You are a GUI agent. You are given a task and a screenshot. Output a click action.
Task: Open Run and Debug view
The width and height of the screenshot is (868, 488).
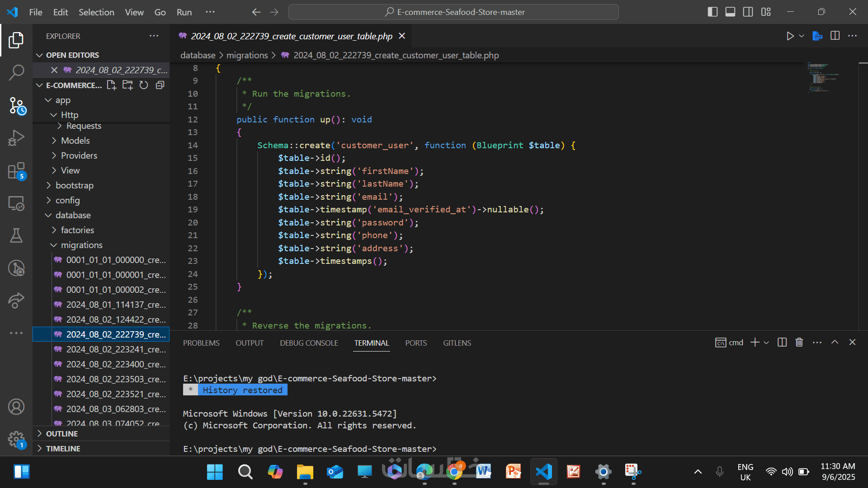[x=16, y=138]
